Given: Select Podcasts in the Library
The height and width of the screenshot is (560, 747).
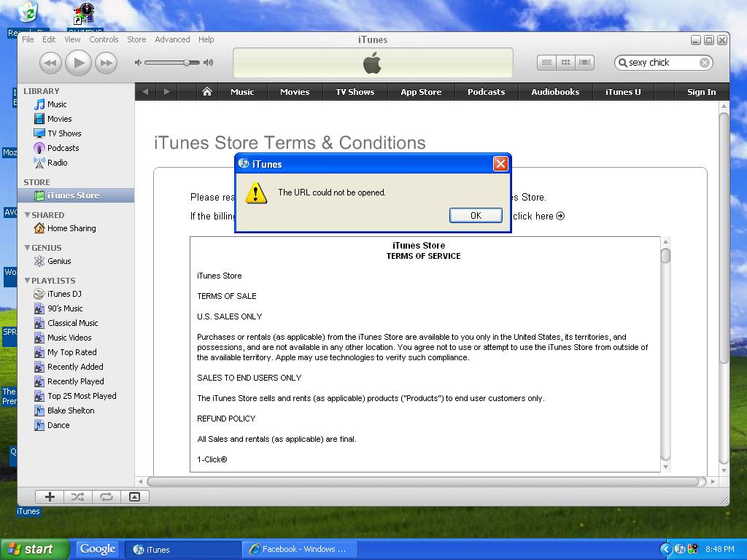Looking at the screenshot, I should [76, 148].
